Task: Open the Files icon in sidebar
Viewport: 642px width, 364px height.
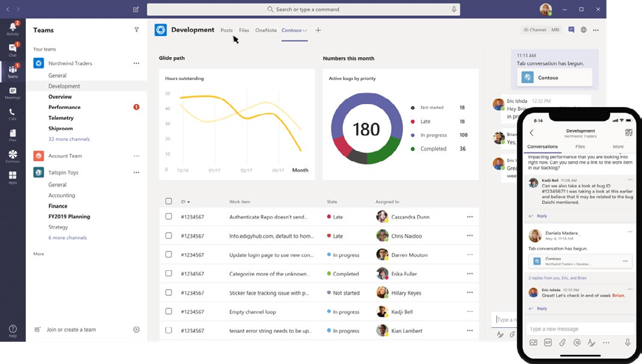Action: [13, 135]
